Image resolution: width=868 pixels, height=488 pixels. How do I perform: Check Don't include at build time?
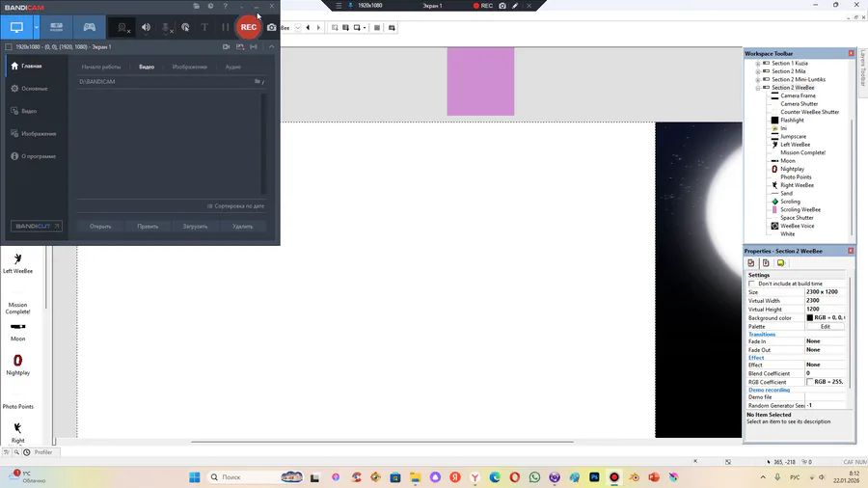[x=751, y=284]
